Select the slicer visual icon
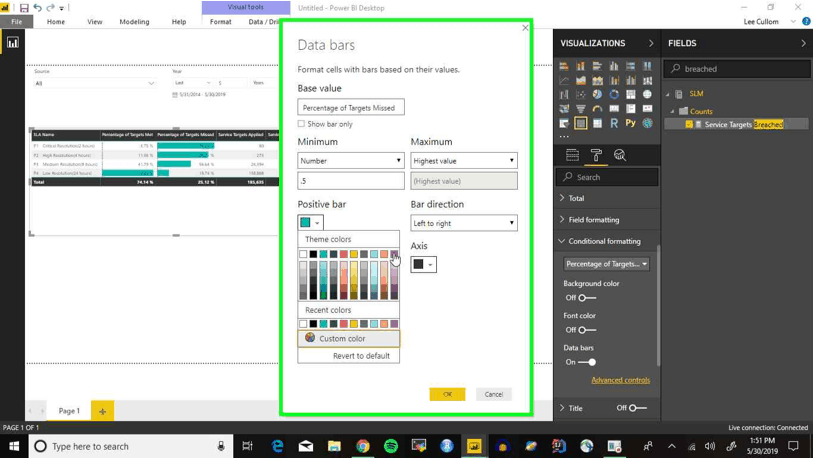Image resolution: width=815 pixels, height=460 pixels. pyautogui.click(x=564, y=123)
